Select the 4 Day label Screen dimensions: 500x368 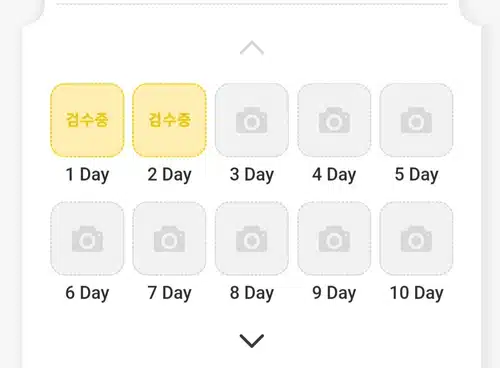pos(334,175)
